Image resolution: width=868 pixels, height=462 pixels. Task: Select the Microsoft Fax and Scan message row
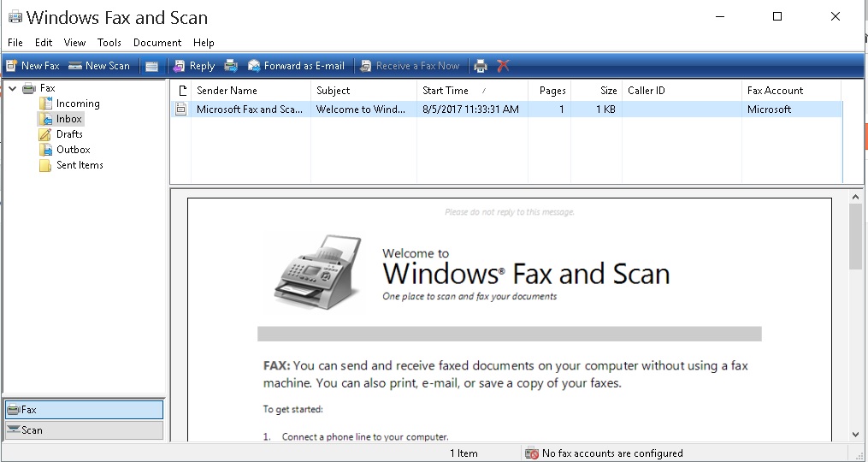506,110
